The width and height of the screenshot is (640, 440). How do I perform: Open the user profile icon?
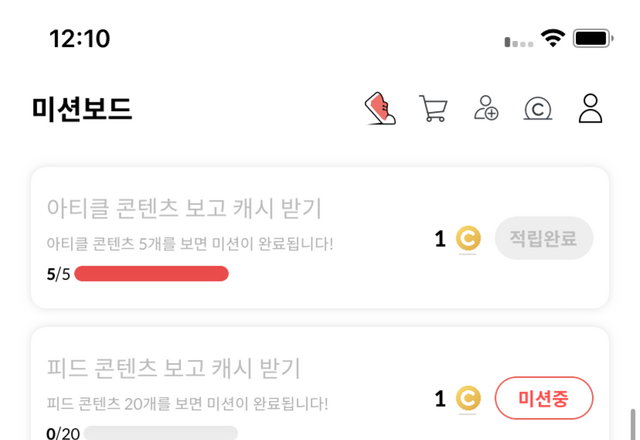pyautogui.click(x=591, y=108)
